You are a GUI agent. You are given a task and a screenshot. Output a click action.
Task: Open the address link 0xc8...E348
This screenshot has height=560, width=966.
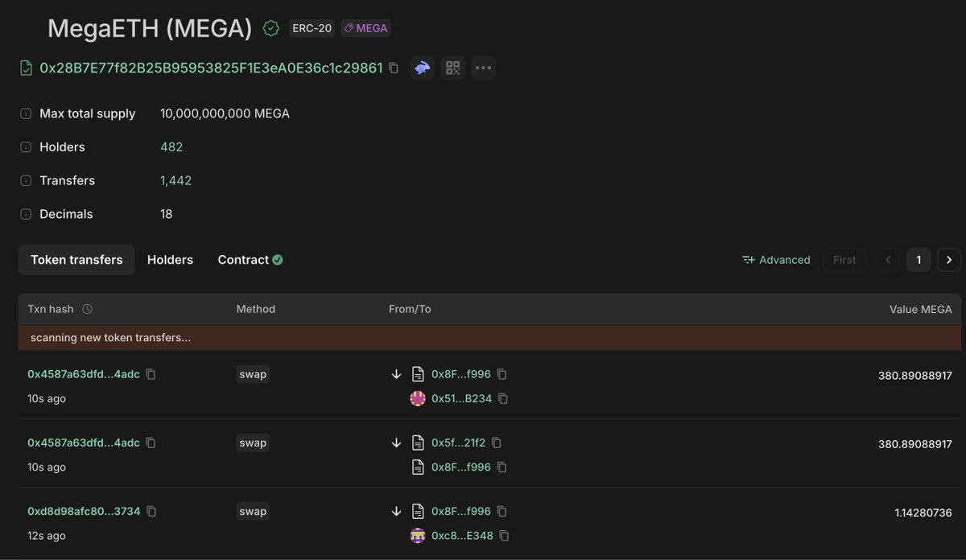point(462,535)
